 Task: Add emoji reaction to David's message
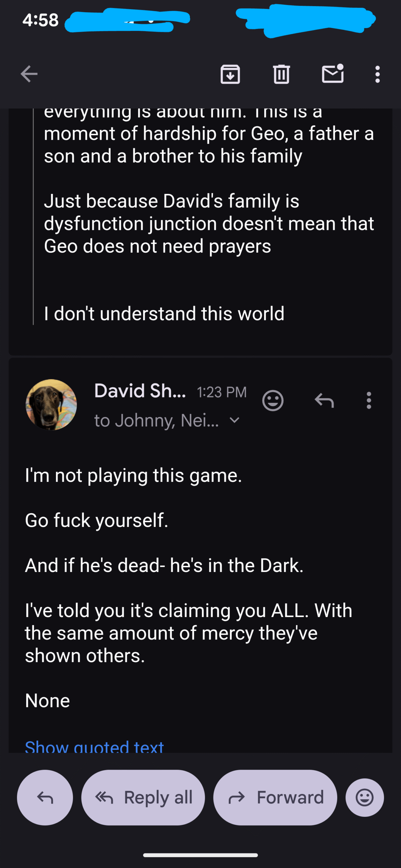(273, 400)
